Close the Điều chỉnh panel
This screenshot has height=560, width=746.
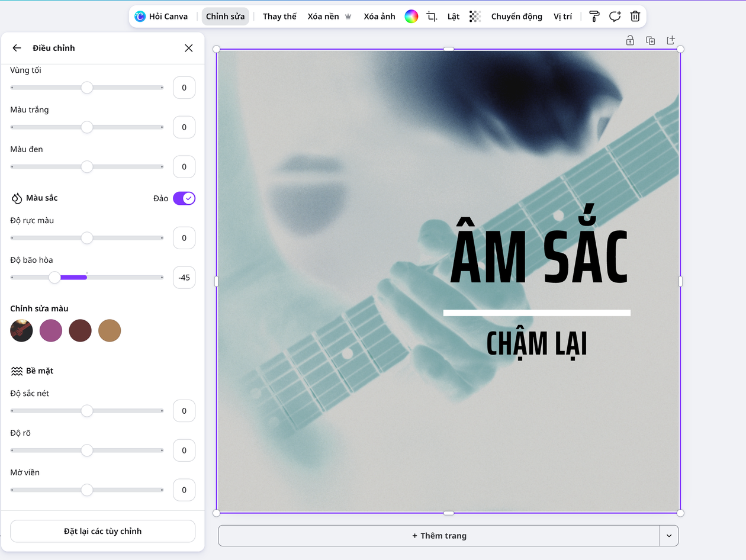point(189,48)
